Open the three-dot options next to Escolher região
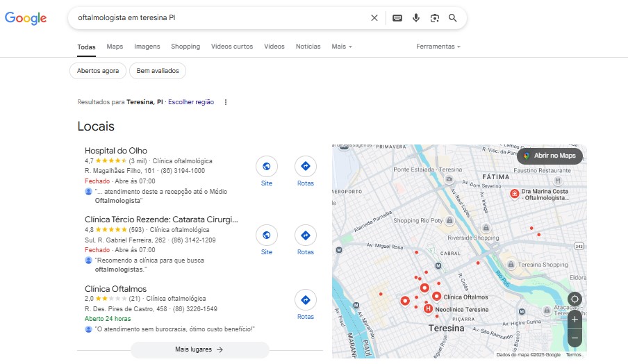Image resolution: width=628 pixels, height=364 pixels. click(x=226, y=102)
